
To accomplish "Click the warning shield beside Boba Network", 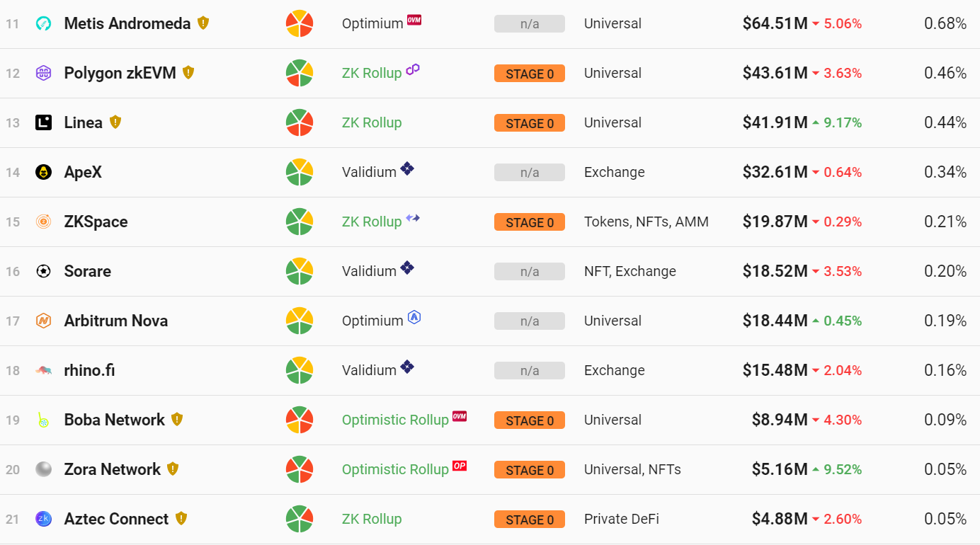I will pos(178,419).
